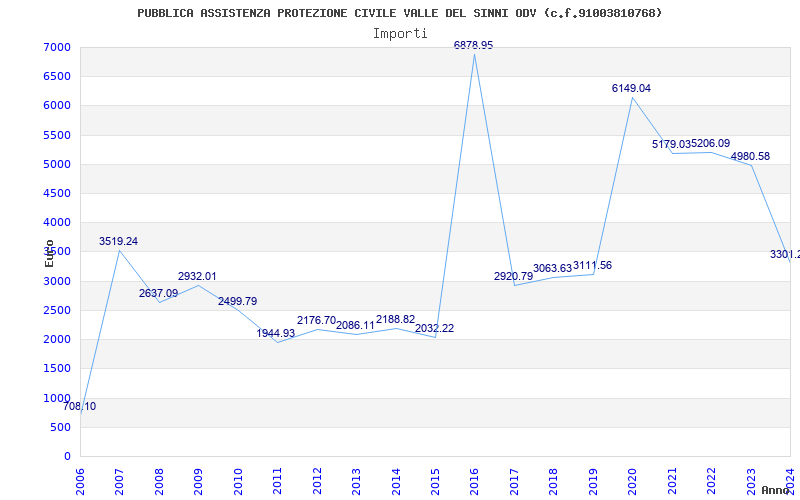This screenshot has height=500, width=800.
Task: Click the data label 6149.04
Action: click(x=631, y=88)
